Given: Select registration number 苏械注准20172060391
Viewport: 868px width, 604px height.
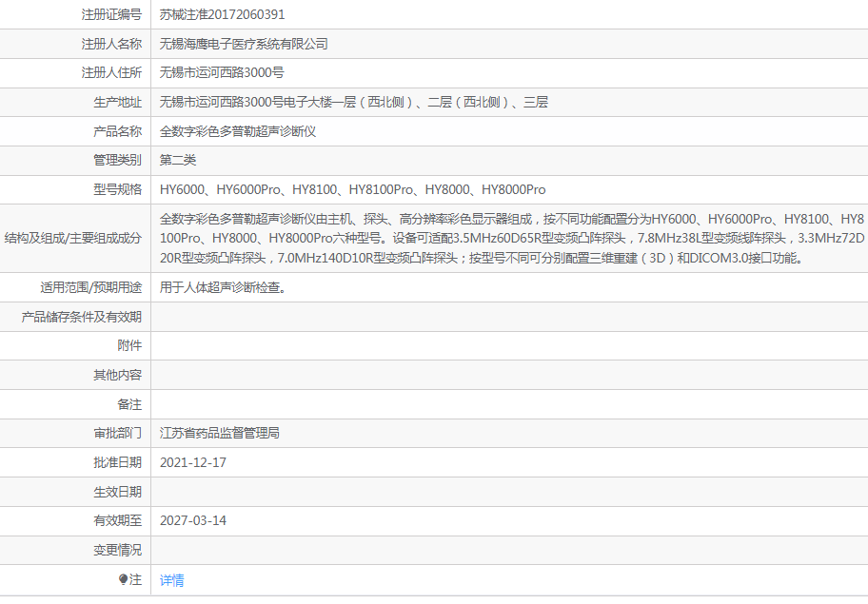Looking at the screenshot, I should pos(222,14).
